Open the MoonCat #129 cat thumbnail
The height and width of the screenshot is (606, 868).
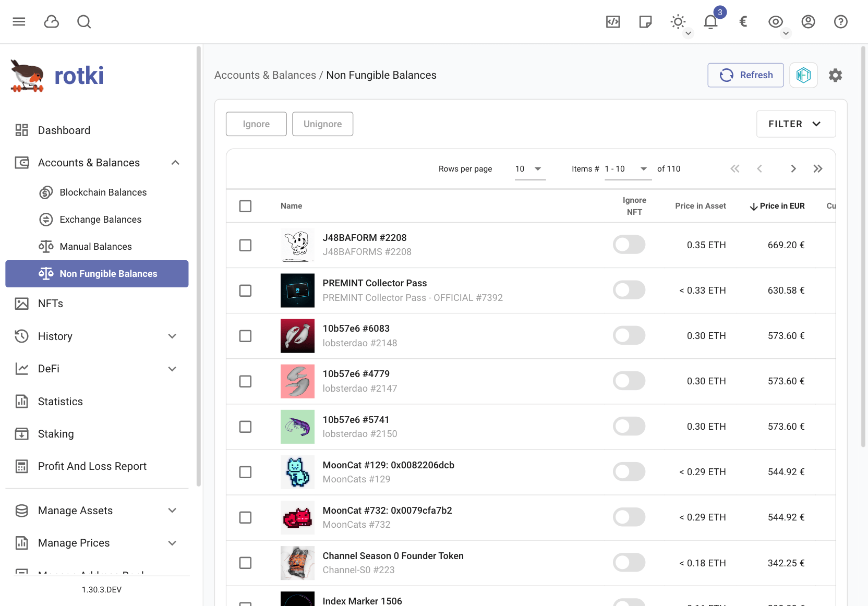[x=297, y=472]
